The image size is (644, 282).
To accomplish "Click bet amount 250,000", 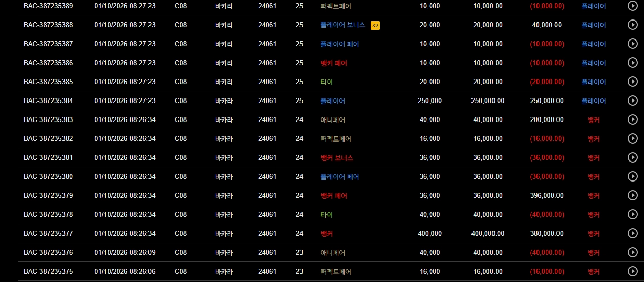I will [430, 101].
